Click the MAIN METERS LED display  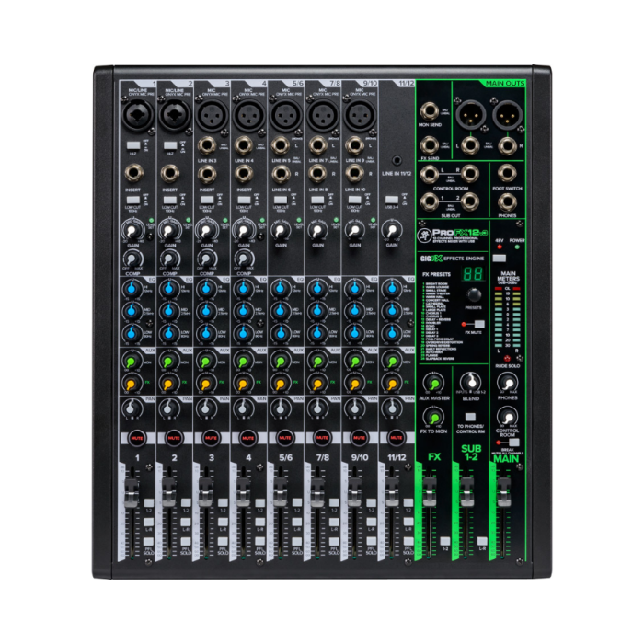508,317
